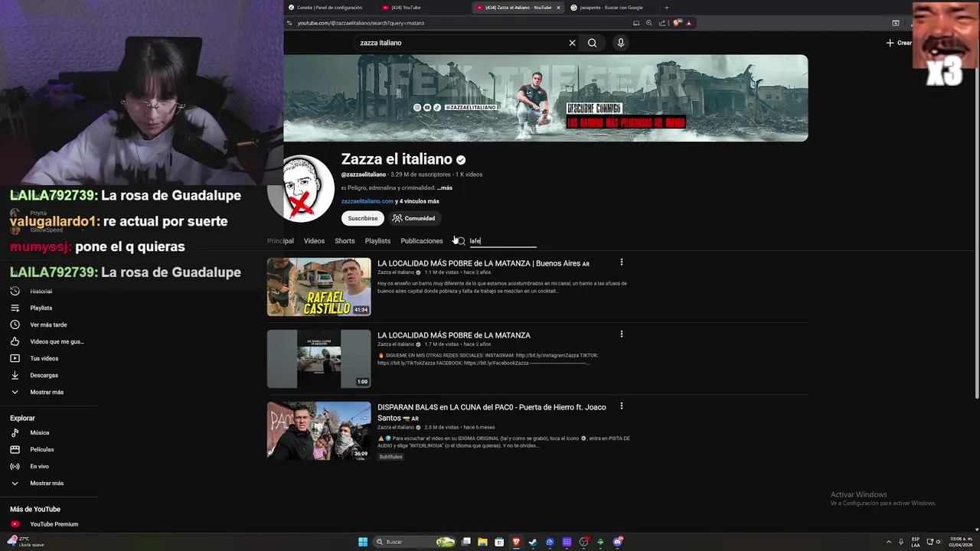Open Microsoft Store from the taskbar
The width and height of the screenshot is (980, 551).
(x=499, y=542)
